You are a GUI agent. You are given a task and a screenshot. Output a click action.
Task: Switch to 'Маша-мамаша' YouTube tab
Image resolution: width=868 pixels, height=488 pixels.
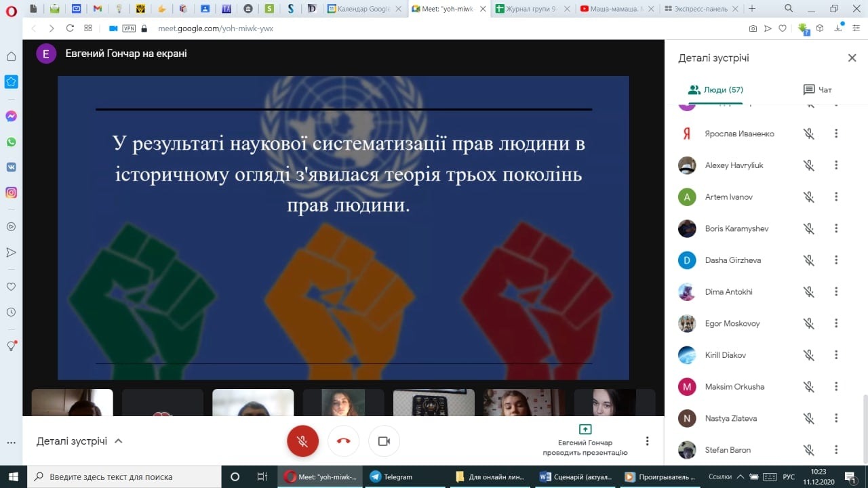(617, 9)
